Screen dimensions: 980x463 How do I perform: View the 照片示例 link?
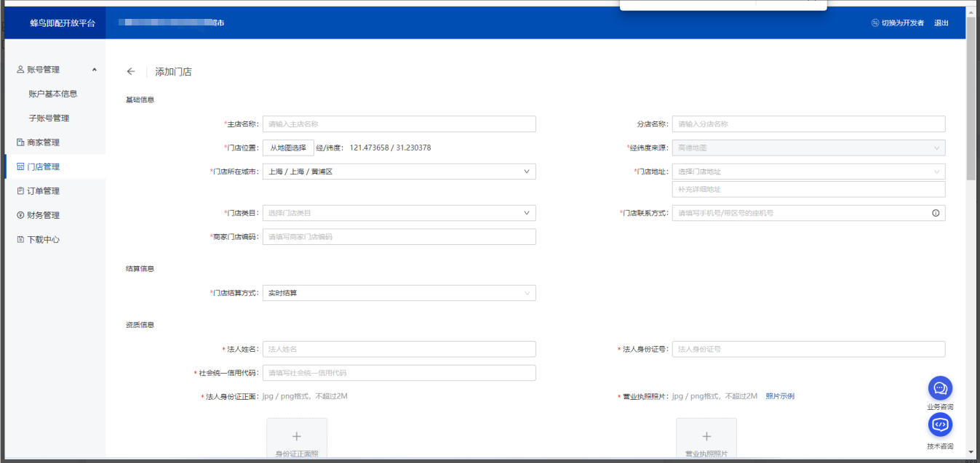780,396
